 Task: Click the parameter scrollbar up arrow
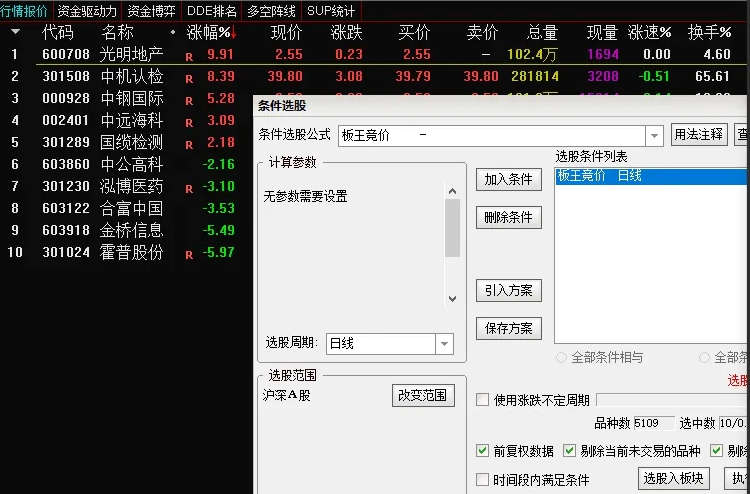(452, 192)
